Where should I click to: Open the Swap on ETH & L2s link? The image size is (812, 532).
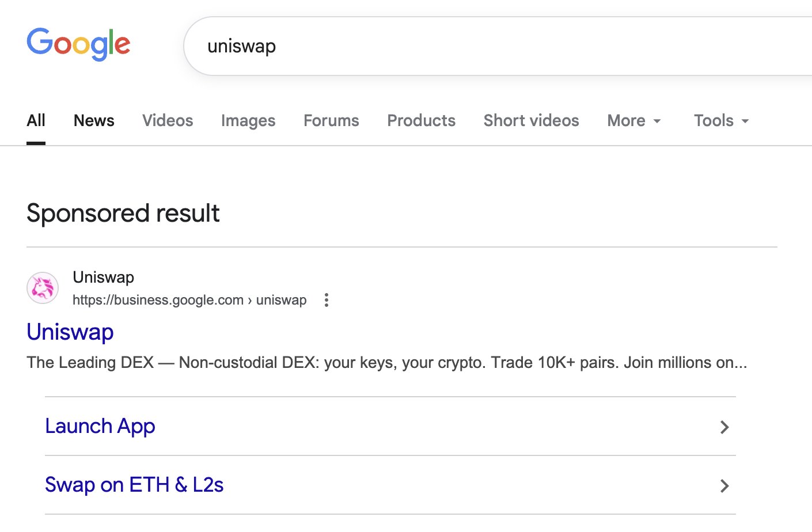pyautogui.click(x=134, y=485)
